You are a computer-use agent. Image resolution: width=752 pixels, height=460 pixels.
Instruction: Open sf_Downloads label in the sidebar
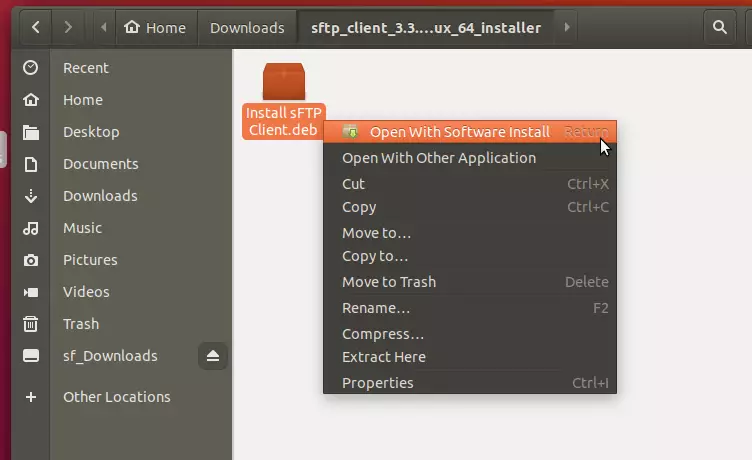click(110, 356)
